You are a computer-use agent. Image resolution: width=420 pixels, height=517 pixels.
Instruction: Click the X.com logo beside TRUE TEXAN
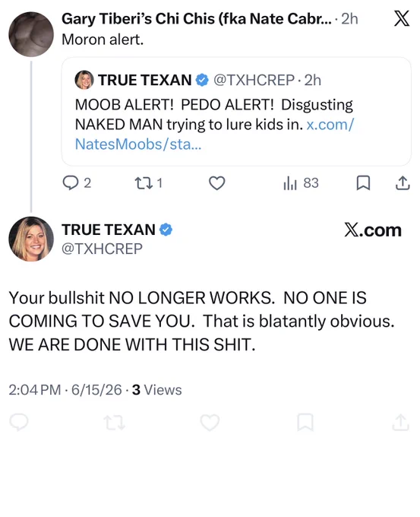click(x=373, y=230)
